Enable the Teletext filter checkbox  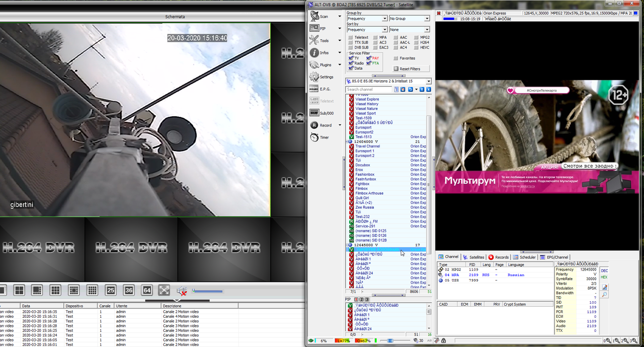(x=351, y=37)
